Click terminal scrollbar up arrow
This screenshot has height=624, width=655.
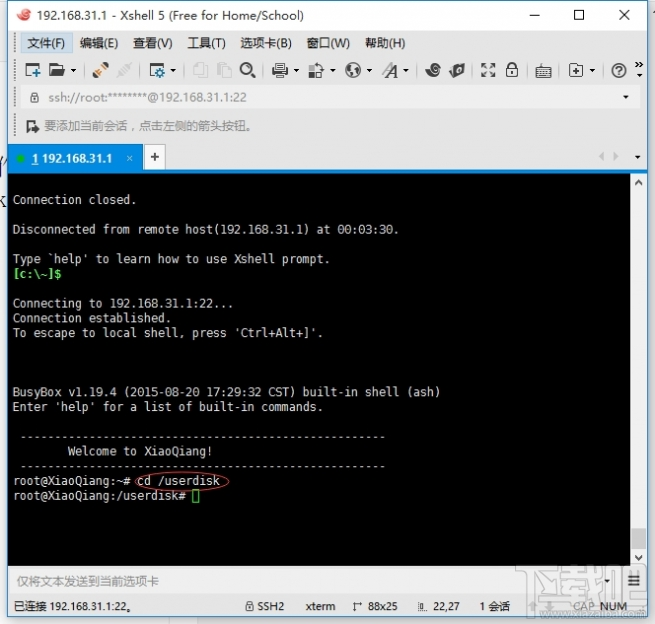pyautogui.click(x=638, y=183)
